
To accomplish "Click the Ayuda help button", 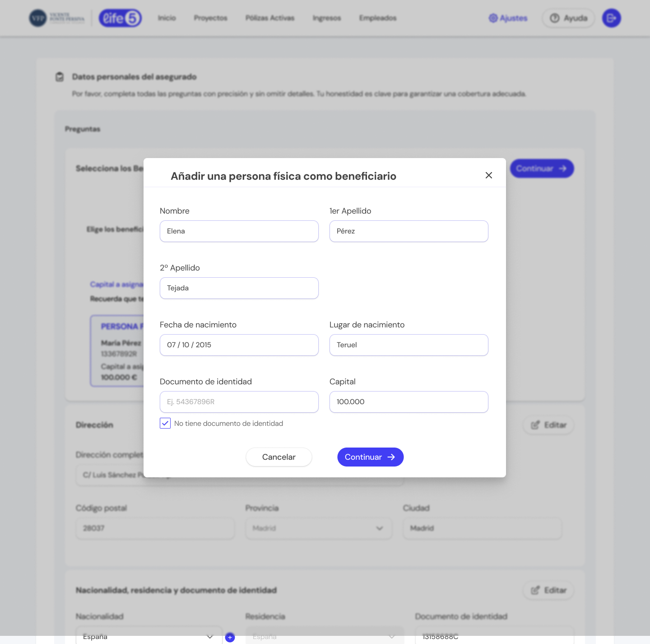I will [x=568, y=18].
